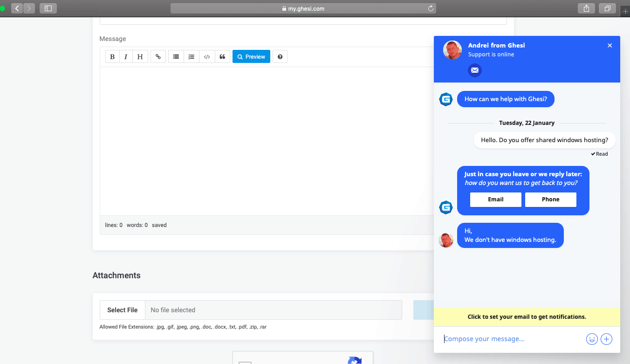
Task: Click Andrei's avatar beside his reply
Action: [x=446, y=240]
